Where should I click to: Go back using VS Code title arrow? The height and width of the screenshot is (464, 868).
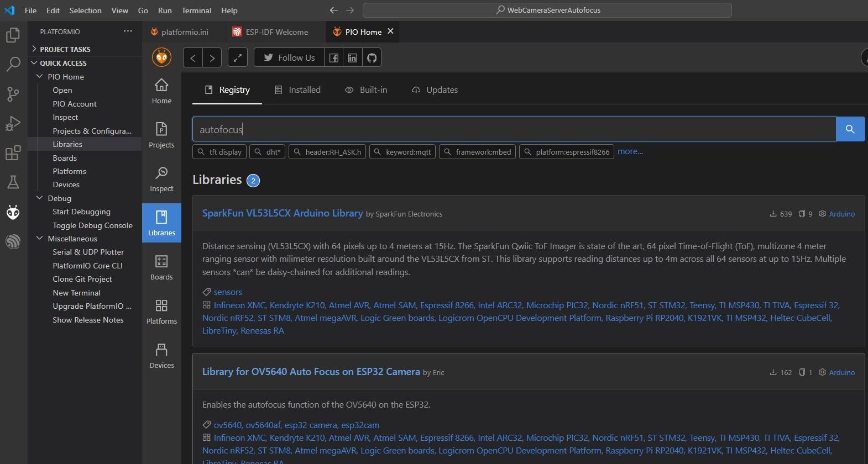pyautogui.click(x=333, y=10)
